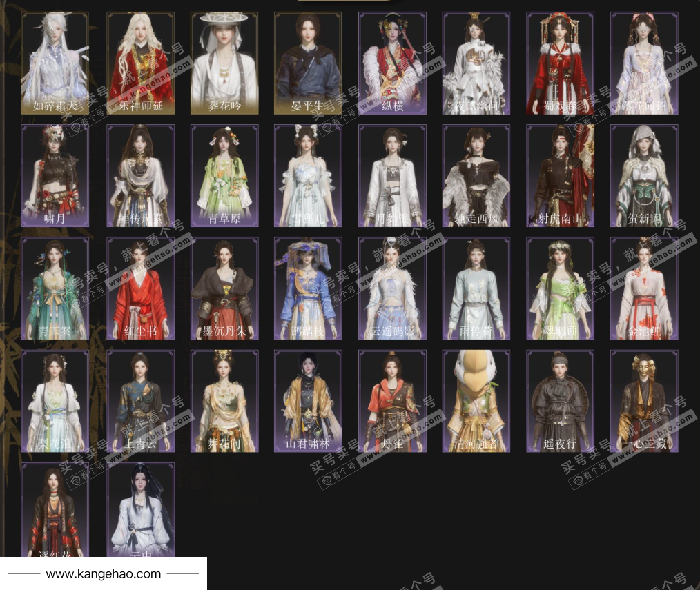Select the 晏平生 costume card
700x590 pixels.
click(x=308, y=63)
